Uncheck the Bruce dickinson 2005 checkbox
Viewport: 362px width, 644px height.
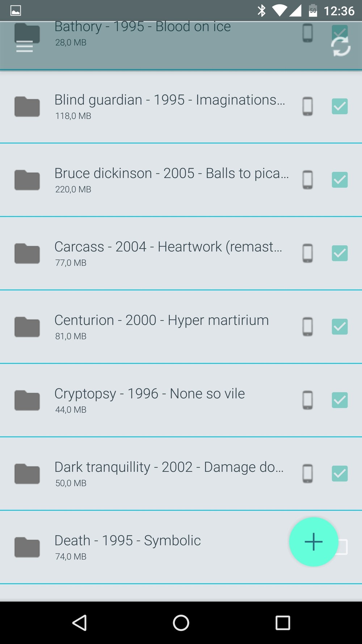click(340, 180)
